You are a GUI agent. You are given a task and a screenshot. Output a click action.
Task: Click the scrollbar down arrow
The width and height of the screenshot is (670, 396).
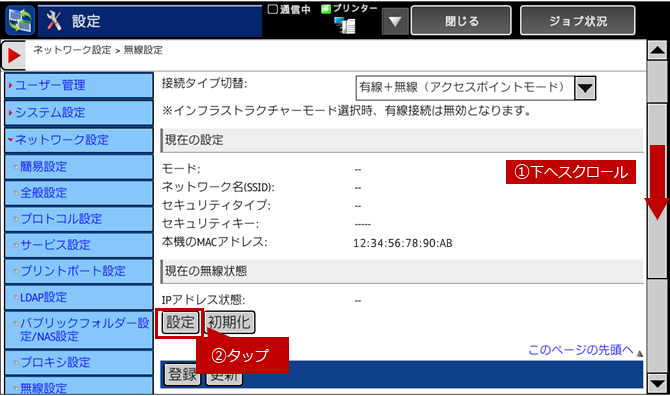[657, 383]
